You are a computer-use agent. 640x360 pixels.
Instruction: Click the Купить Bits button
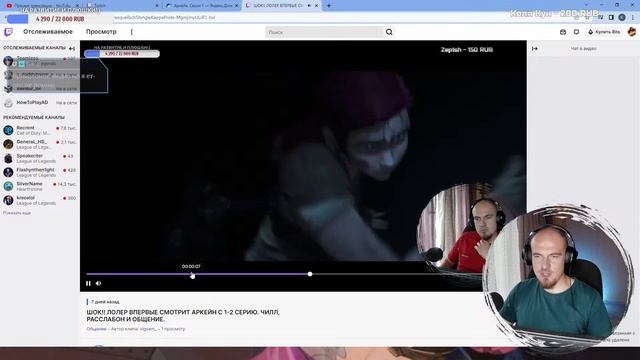click(x=604, y=32)
